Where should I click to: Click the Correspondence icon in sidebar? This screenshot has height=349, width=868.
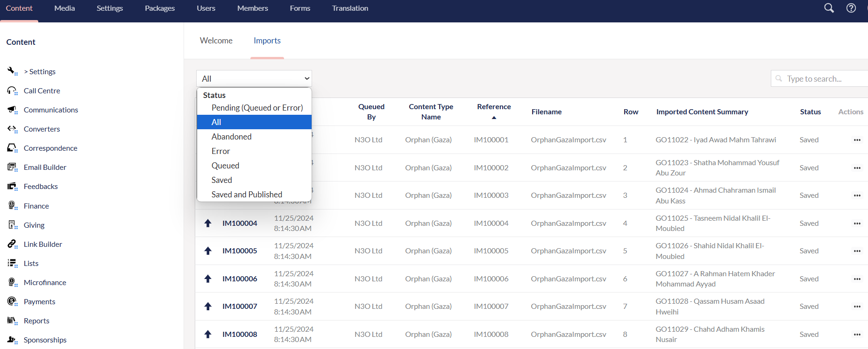[x=12, y=148]
